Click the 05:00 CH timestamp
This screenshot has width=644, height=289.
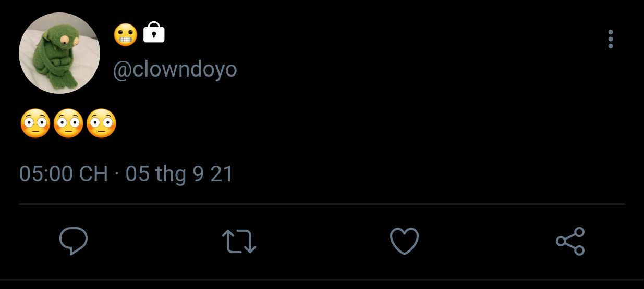point(63,173)
